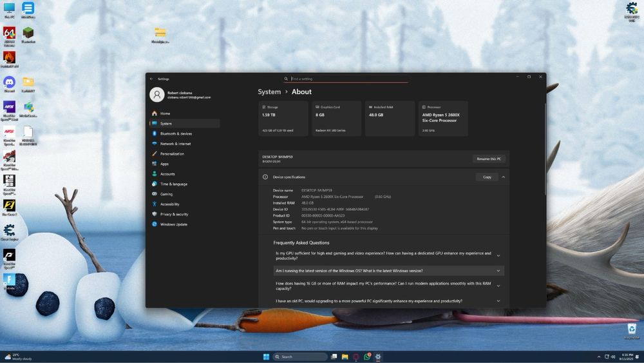Select the This PC desktop icon
The image size is (644, 363).
pyautogui.click(x=9, y=10)
